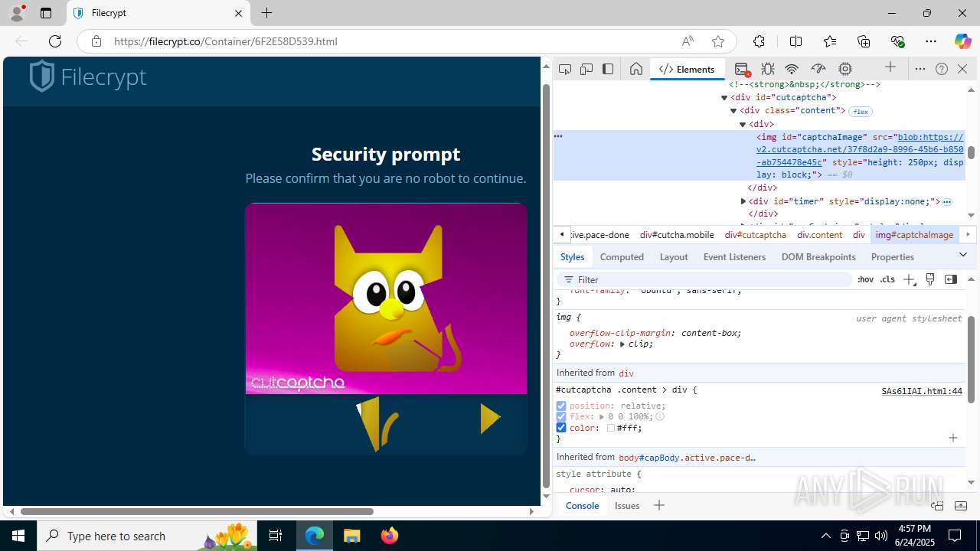Screen dimensions: 980x551
Task: Open the browser Extensions puzzle icon
Action: click(759, 41)
